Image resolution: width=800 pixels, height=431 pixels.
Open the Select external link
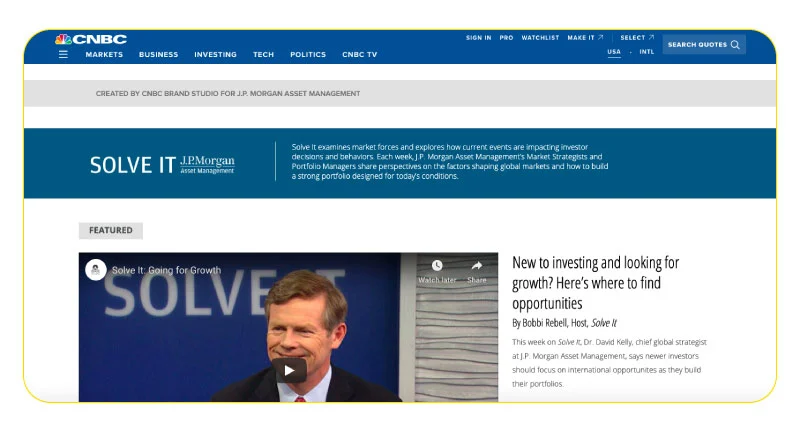click(637, 38)
